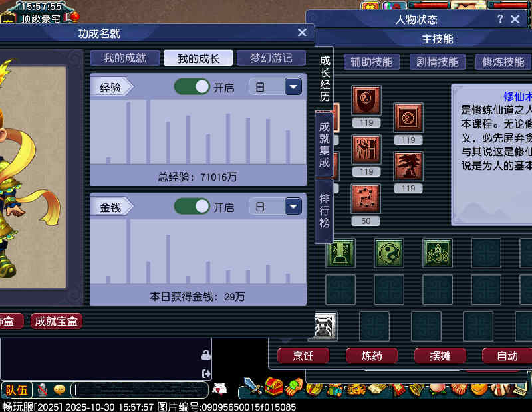Click the 119 level under the pine tree skill
Screen dimensions: 532x412
[408, 189]
